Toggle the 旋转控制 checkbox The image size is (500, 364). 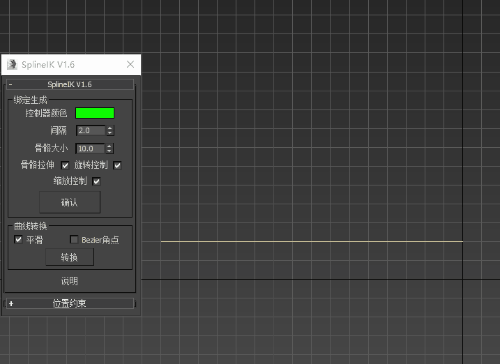click(117, 165)
